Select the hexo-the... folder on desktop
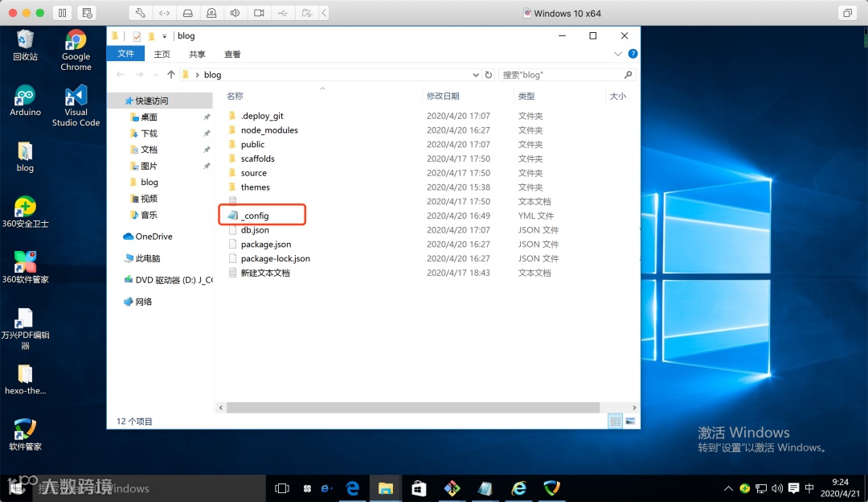 coord(25,380)
